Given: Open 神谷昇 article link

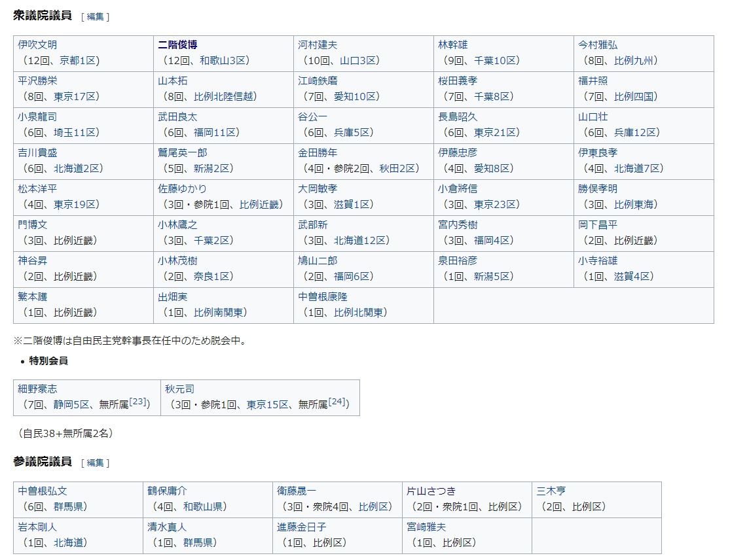Looking at the screenshot, I should [33, 260].
